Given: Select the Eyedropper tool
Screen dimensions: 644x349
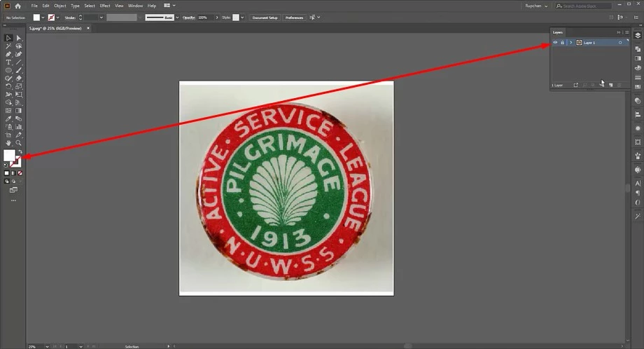Looking at the screenshot, I should click(x=8, y=119).
